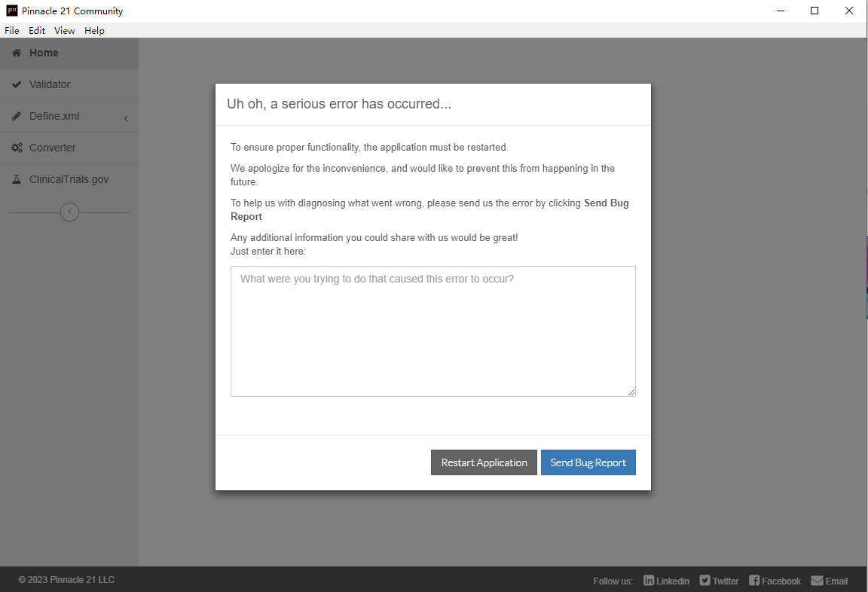Open the Help menu
Screen dimensions: 868x592
coord(94,30)
